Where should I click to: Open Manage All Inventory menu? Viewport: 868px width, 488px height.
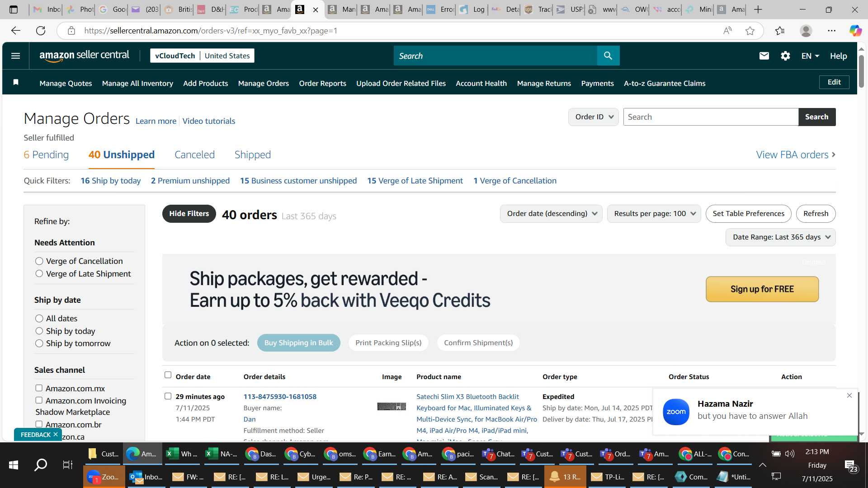137,83
